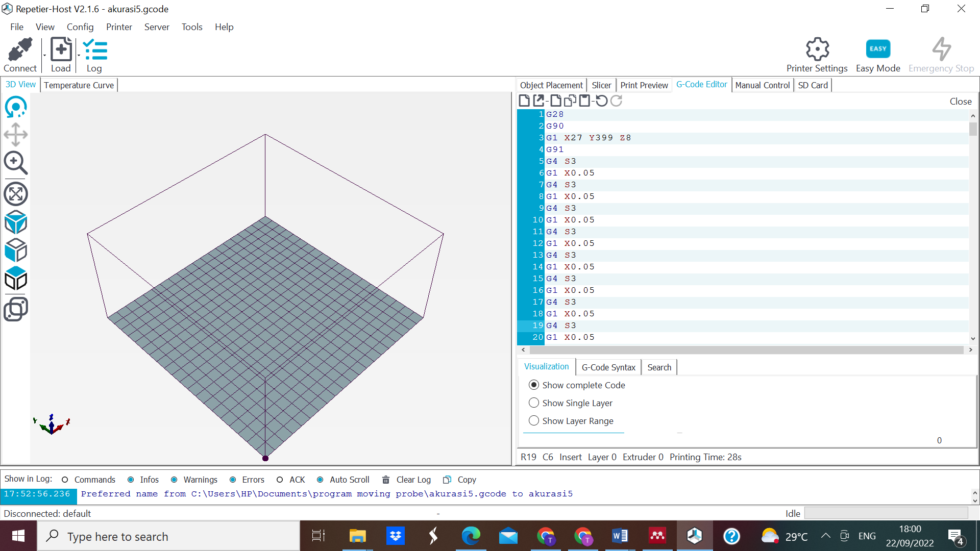Toggle the Log panel icon

(x=94, y=50)
